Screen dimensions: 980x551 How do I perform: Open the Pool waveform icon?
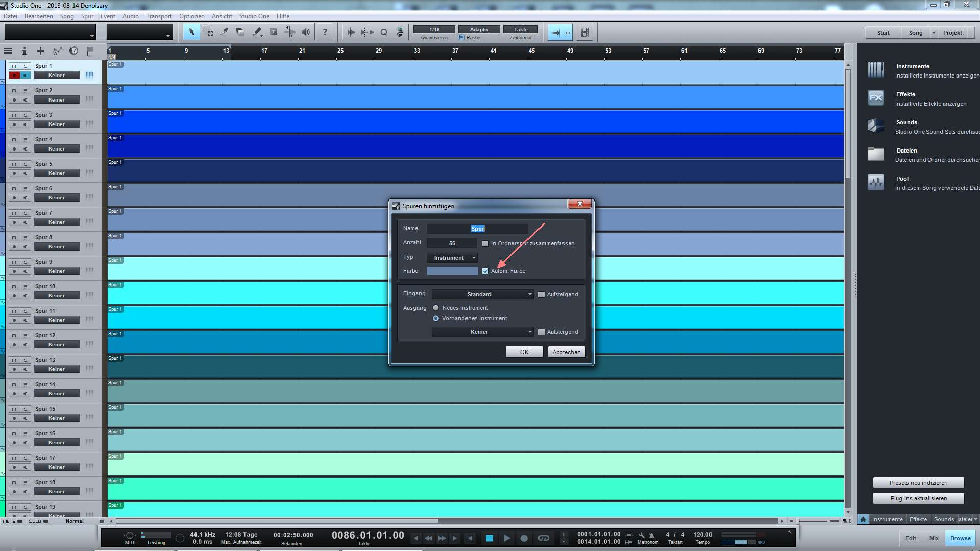(876, 182)
